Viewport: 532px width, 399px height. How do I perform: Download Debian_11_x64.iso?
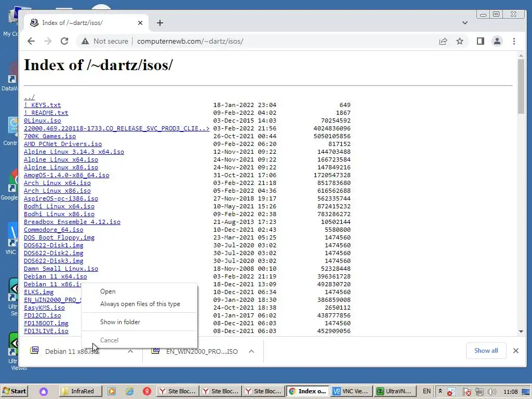click(x=55, y=277)
